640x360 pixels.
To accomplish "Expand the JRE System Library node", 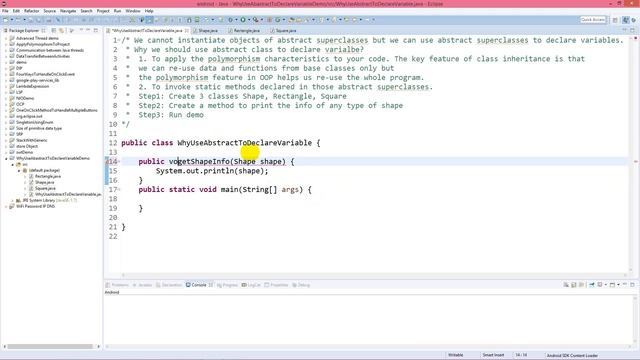I will coord(13,200).
